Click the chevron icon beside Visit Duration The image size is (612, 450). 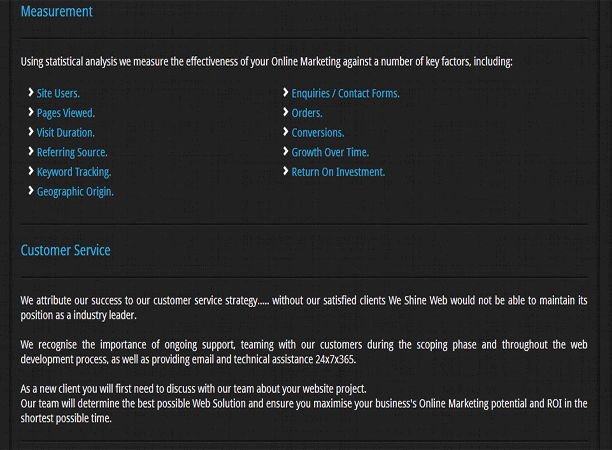point(31,132)
